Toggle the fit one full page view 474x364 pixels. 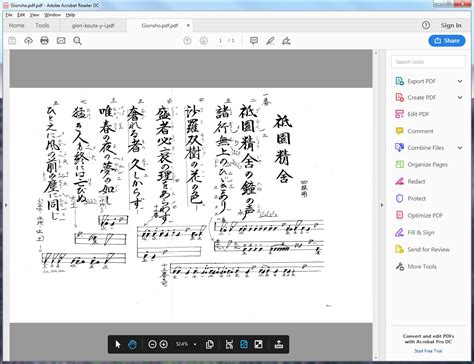click(x=244, y=344)
